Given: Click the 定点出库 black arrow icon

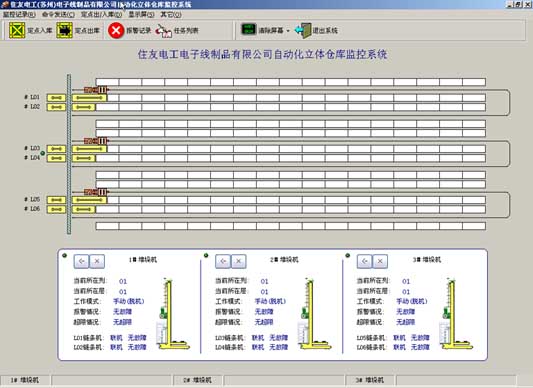Looking at the screenshot, I should [65, 30].
